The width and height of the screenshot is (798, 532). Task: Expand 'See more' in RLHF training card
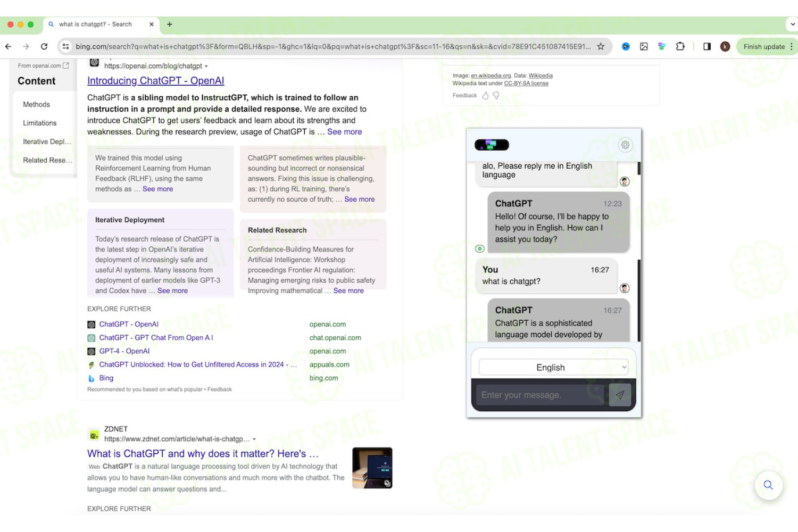(157, 189)
